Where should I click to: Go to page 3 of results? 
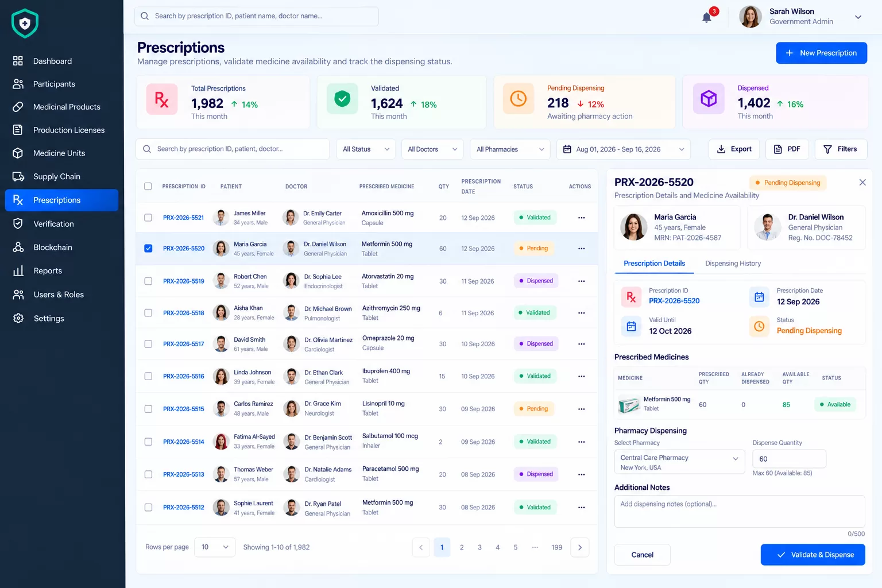479,547
